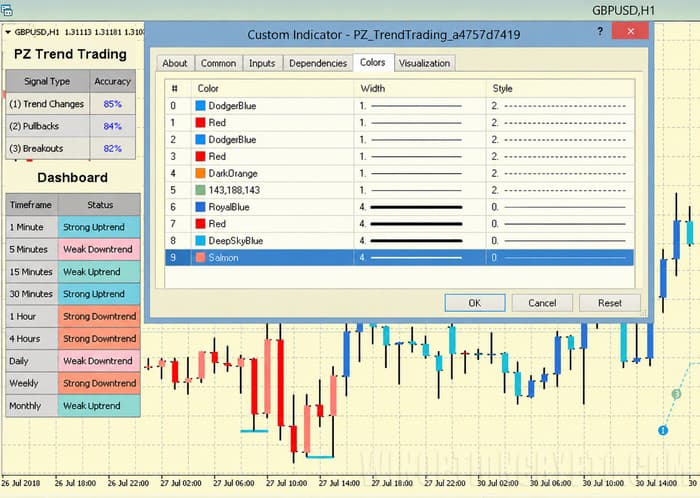Click Red color swatch in row 7
This screenshot has height=498, width=700.
(200, 224)
